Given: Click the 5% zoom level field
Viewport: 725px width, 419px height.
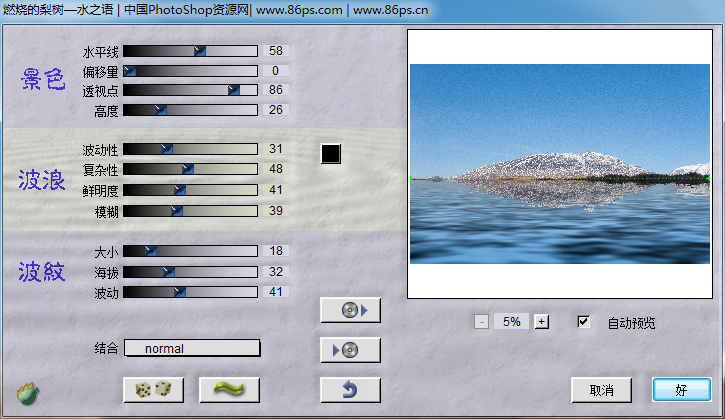Looking at the screenshot, I should [x=511, y=321].
